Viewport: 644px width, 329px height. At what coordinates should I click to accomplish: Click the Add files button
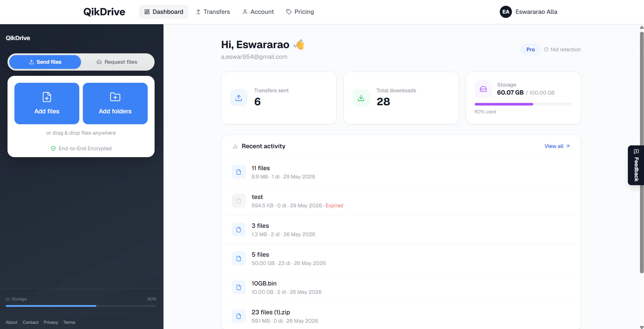pyautogui.click(x=47, y=104)
